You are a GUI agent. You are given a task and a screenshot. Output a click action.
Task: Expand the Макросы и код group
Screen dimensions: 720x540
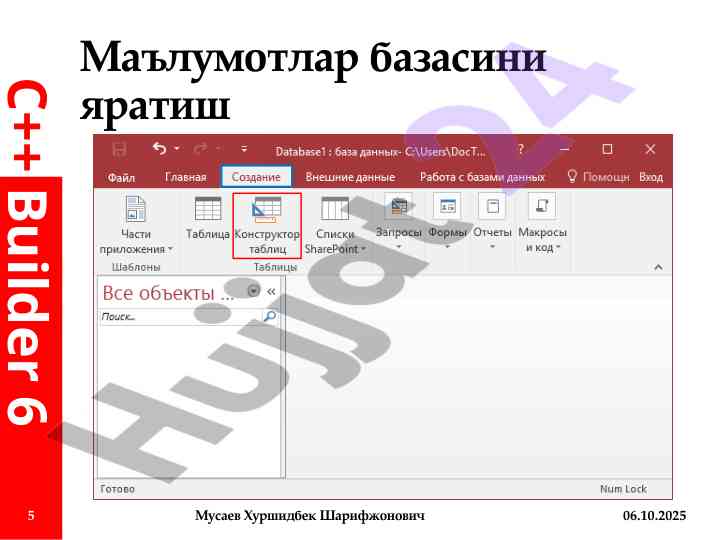[x=542, y=225]
